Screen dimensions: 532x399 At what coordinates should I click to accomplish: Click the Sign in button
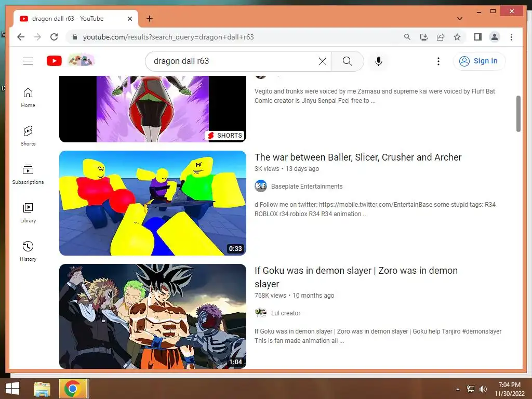coord(479,61)
